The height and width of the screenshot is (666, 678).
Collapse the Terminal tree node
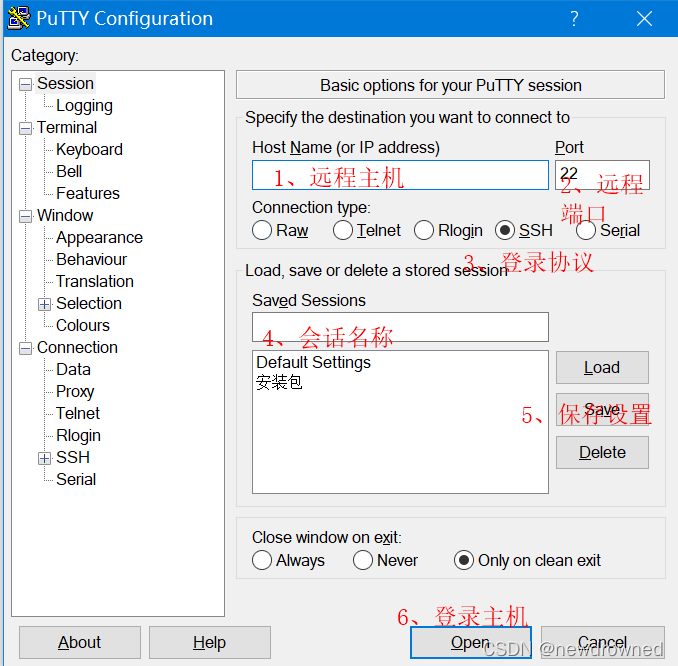pos(26,128)
